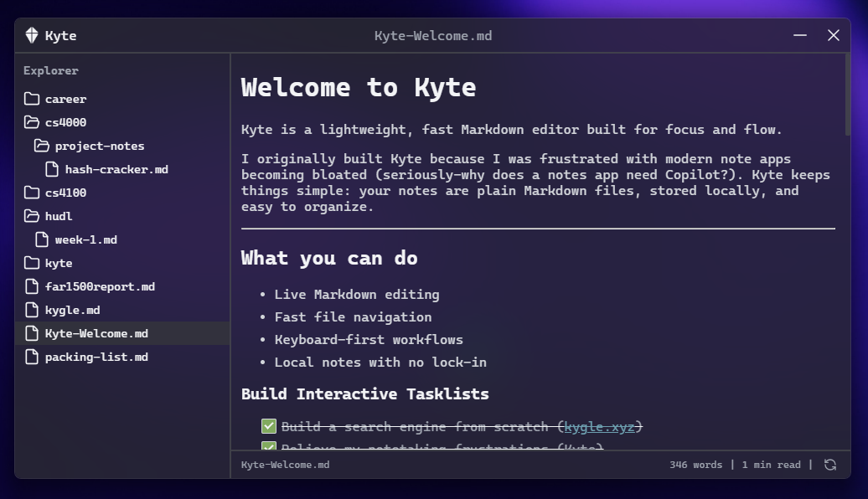Open hash-cracker.md file
Screen dimensions: 868x499
pyautogui.click(x=122, y=169)
